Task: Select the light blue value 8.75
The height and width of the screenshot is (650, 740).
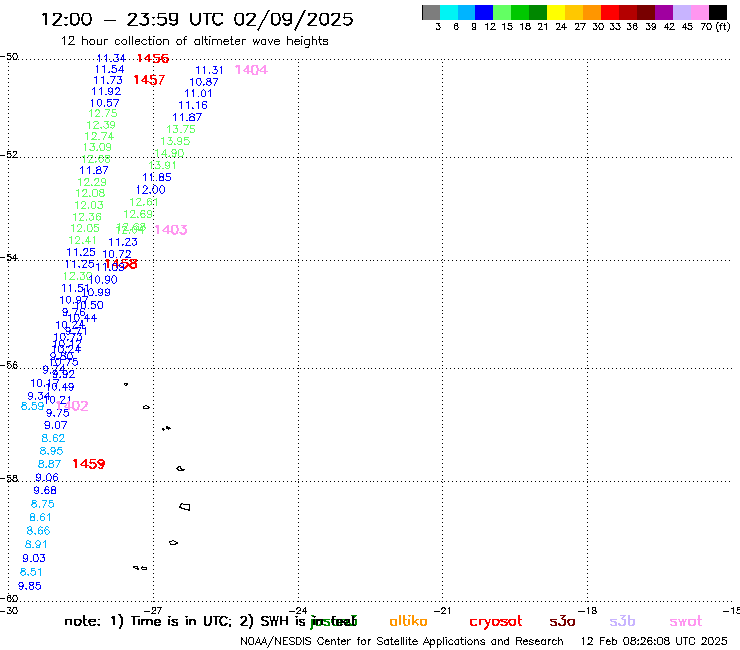Action: (x=42, y=504)
